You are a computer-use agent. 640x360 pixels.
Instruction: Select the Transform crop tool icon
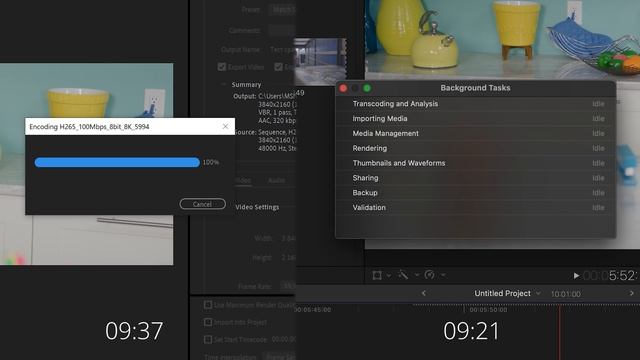[377, 275]
